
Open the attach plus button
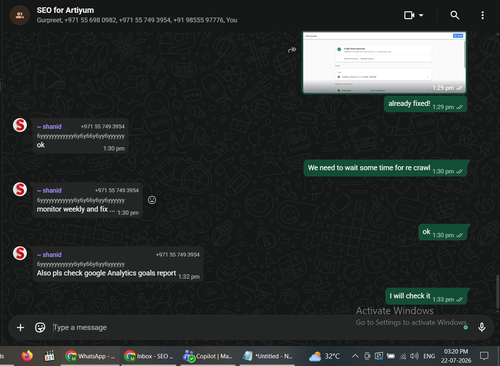20,328
